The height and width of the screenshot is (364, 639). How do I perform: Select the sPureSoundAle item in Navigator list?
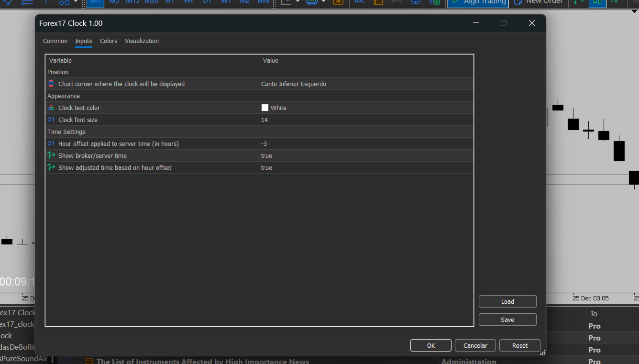point(24,358)
